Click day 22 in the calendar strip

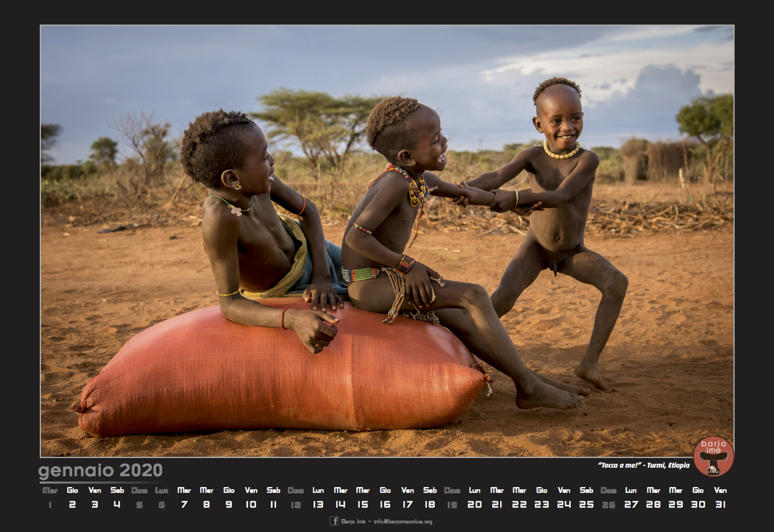pyautogui.click(x=519, y=504)
